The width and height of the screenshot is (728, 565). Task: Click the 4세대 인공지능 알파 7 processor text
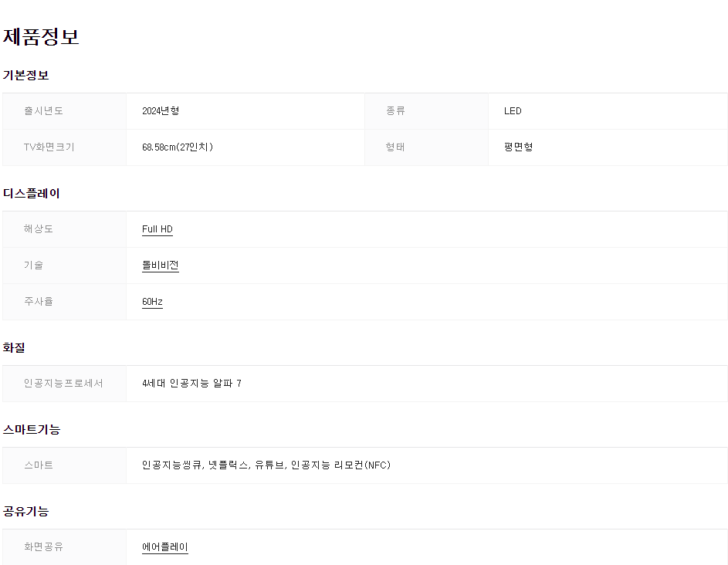point(191,384)
